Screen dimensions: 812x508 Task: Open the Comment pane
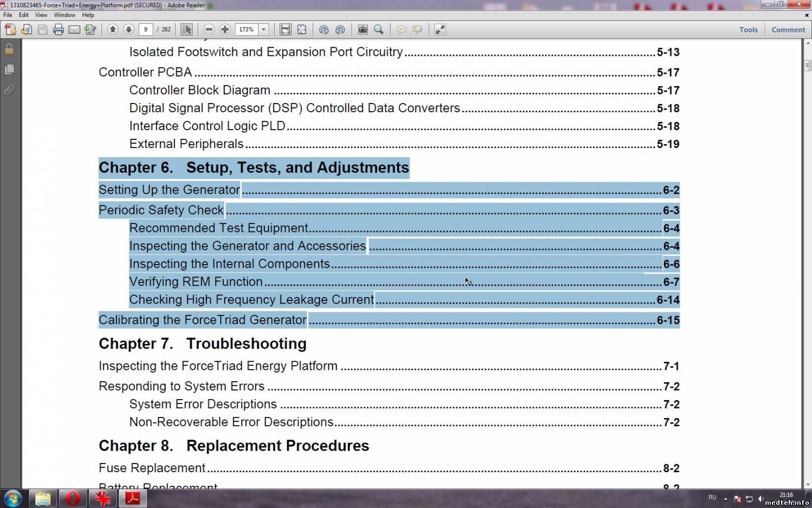[x=788, y=30]
